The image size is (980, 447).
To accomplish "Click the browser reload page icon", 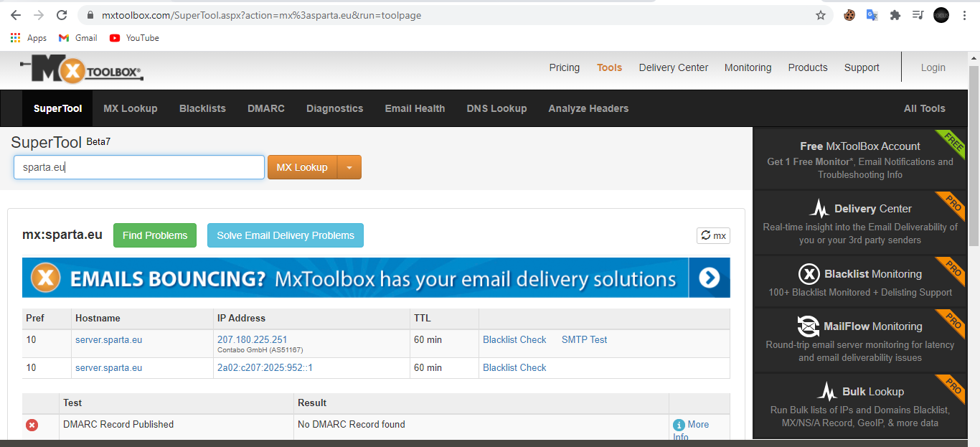I will 62,15.
